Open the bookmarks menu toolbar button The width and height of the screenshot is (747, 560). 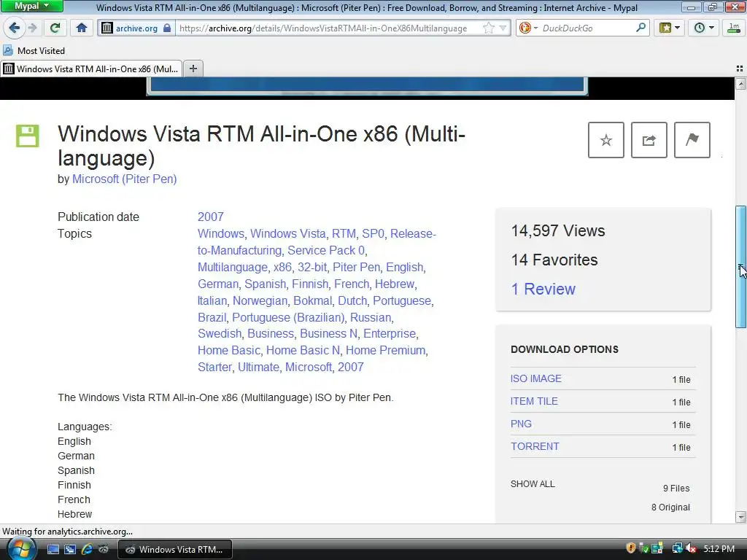click(670, 28)
